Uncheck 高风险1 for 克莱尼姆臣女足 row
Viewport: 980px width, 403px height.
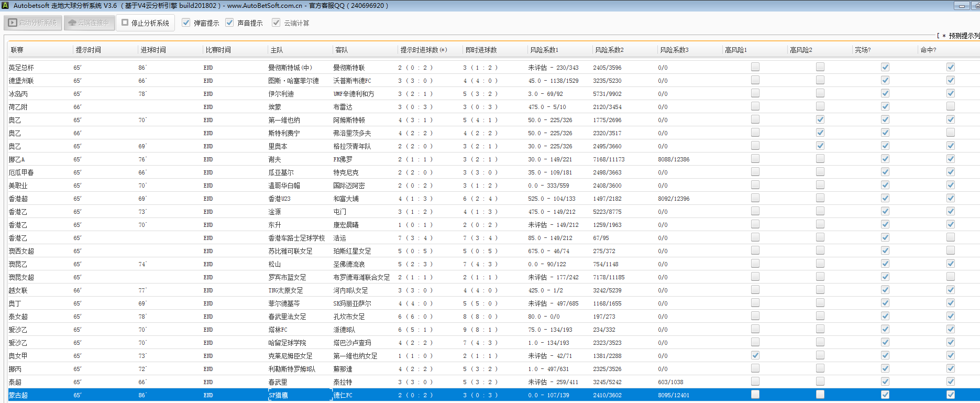point(755,355)
